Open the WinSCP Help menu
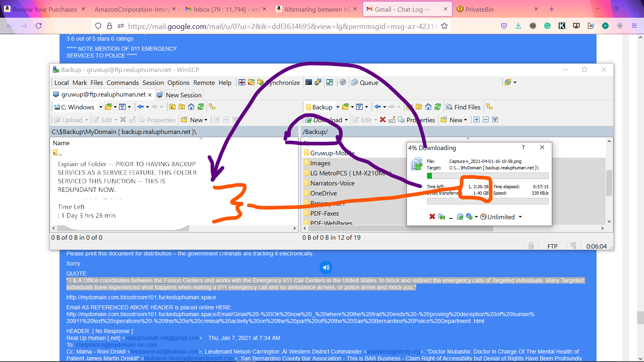 pos(225,82)
